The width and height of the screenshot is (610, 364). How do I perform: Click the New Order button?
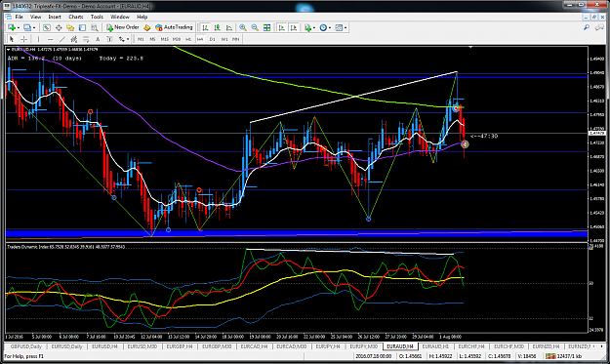[x=123, y=27]
